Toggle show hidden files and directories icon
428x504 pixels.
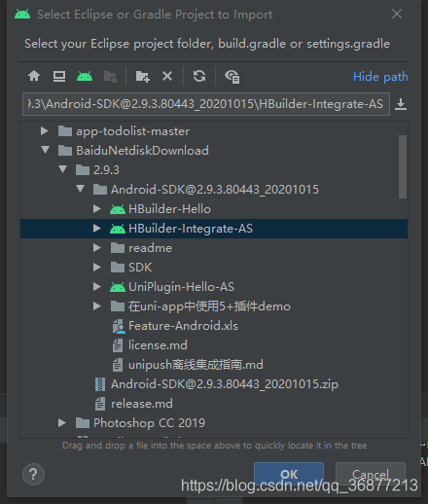tap(232, 77)
